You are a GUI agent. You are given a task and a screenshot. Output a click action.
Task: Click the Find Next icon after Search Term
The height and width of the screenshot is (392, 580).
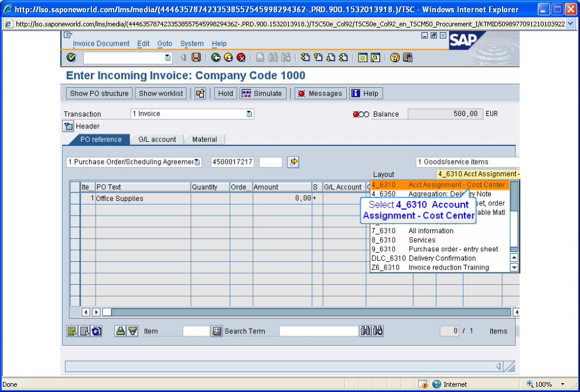coord(378,331)
